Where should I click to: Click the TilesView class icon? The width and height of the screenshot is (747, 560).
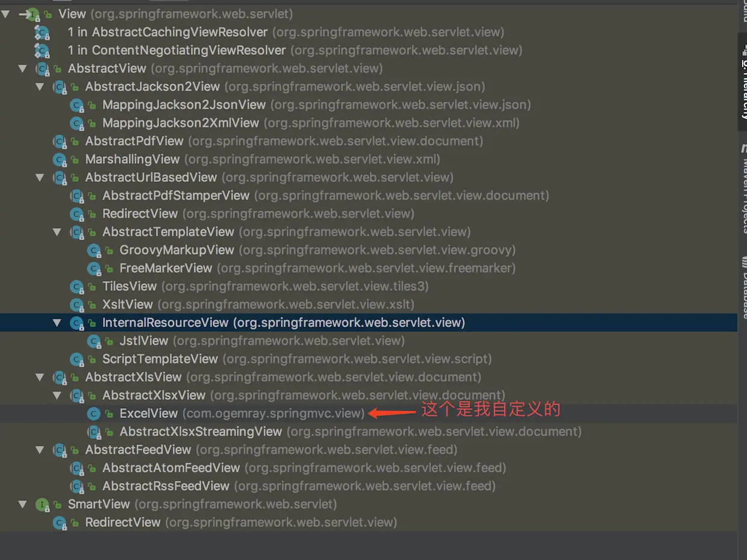77,287
